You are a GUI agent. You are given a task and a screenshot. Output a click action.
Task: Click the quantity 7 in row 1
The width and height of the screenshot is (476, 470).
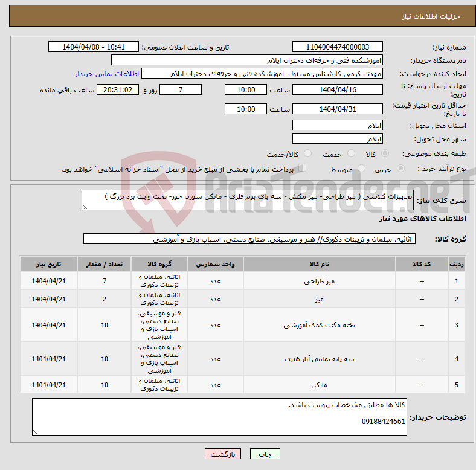tap(104, 281)
